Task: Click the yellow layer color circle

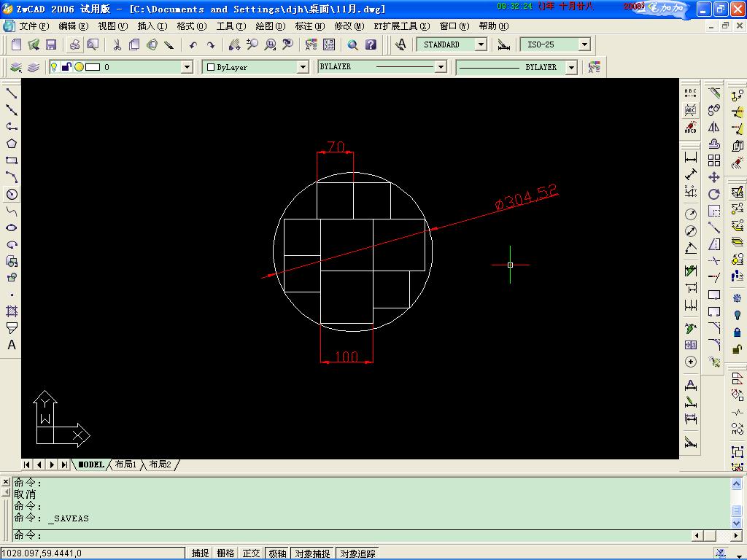Action: coord(79,67)
